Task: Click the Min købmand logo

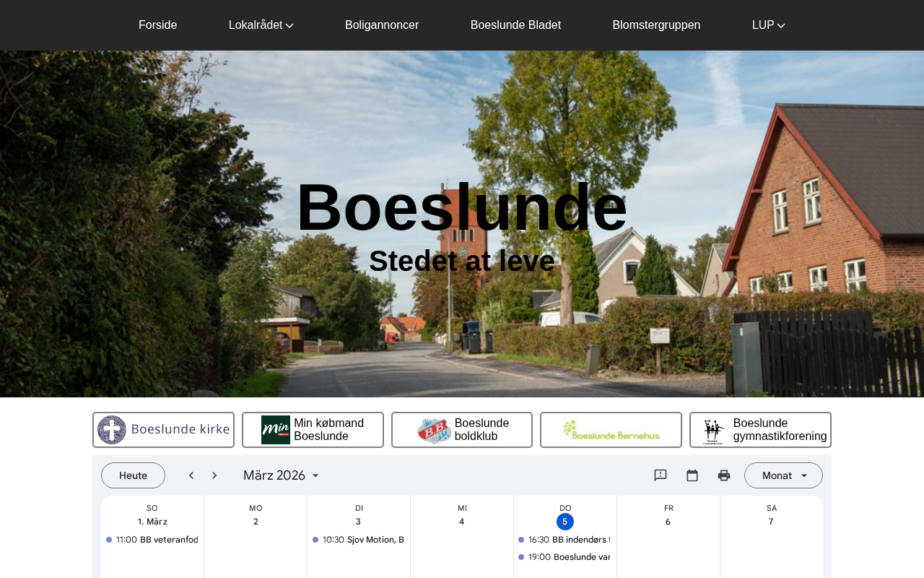Action: coord(275,430)
